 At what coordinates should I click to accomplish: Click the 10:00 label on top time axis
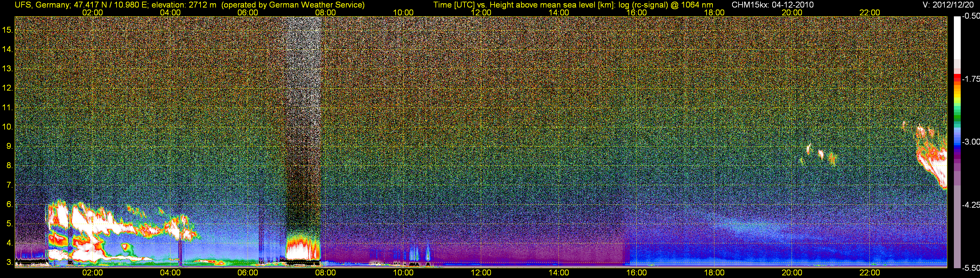(403, 12)
